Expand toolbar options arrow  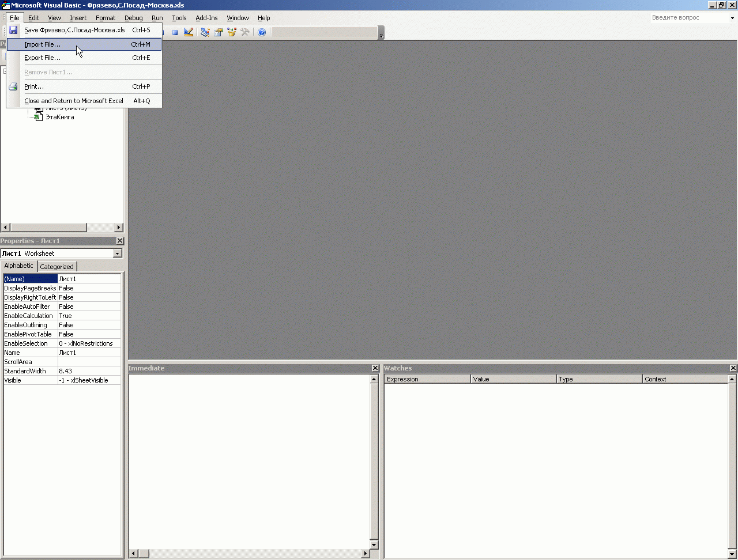381,33
